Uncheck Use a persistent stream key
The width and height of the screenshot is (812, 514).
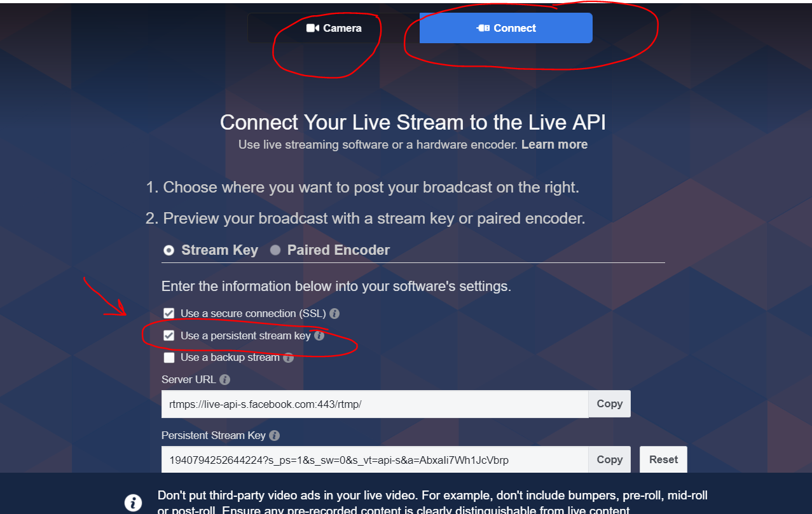[169, 335]
